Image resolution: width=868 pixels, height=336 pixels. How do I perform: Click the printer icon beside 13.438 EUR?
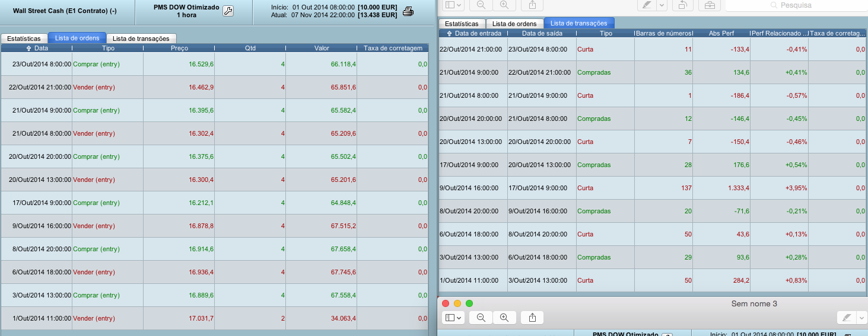[x=408, y=11]
